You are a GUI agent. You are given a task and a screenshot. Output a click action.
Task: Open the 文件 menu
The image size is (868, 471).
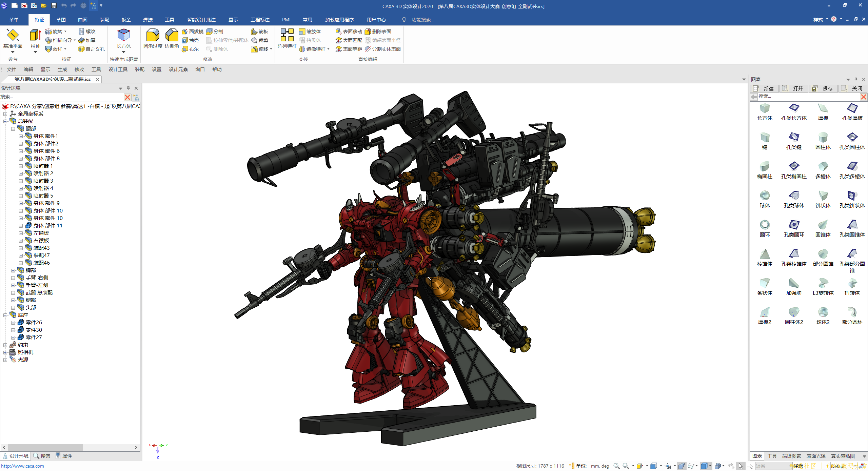pyautogui.click(x=12, y=69)
